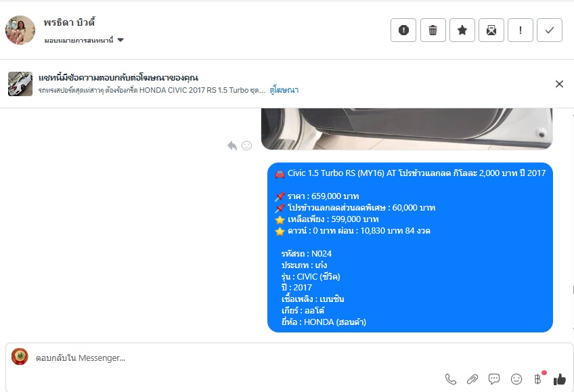Open the baht payment request icon
Viewport: 574px width, 392px height.
point(539,378)
